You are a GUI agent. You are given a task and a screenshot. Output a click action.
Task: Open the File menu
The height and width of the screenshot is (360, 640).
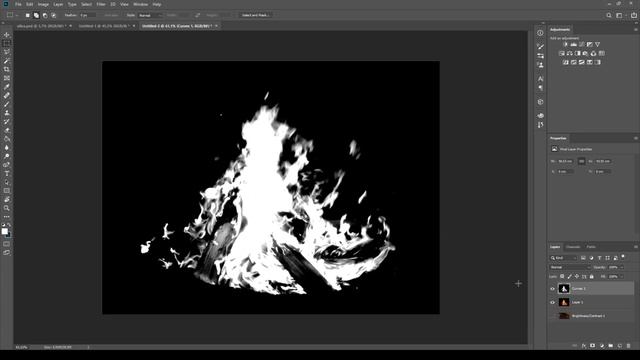(x=18, y=4)
